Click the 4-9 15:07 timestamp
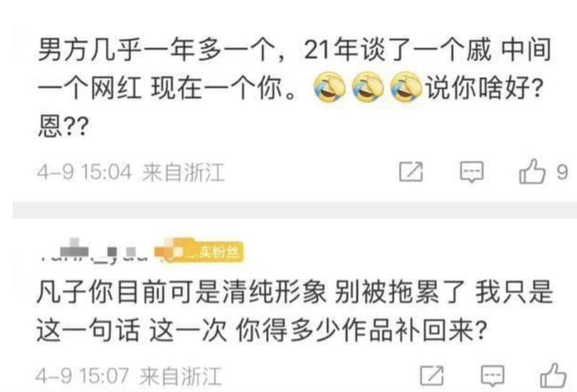 (x=82, y=376)
